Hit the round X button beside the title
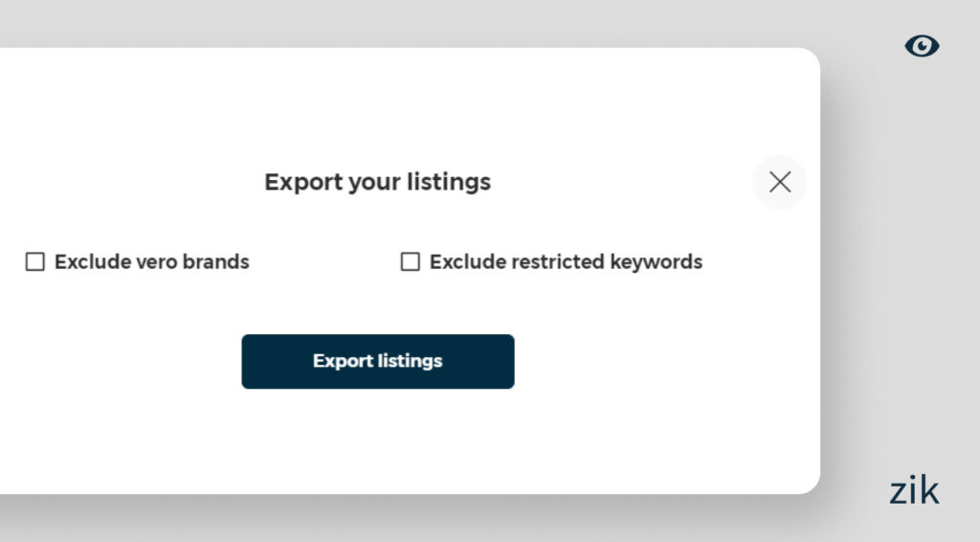 pyautogui.click(x=780, y=182)
